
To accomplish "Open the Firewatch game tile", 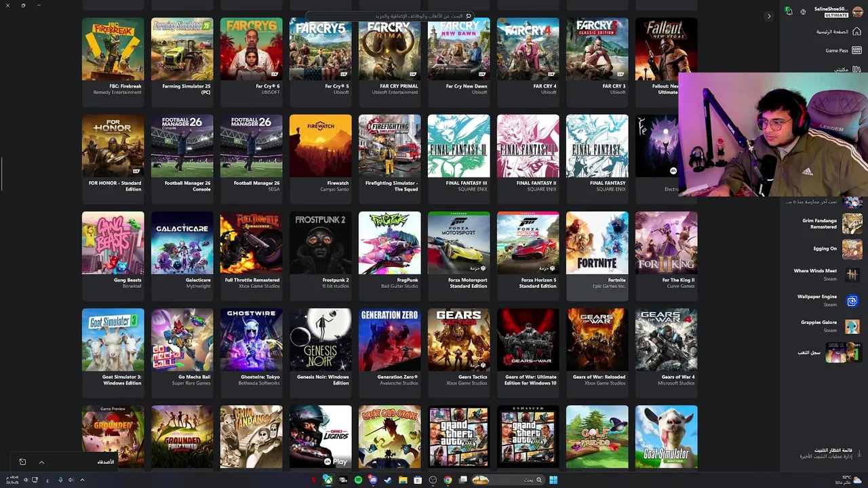I will point(320,159).
